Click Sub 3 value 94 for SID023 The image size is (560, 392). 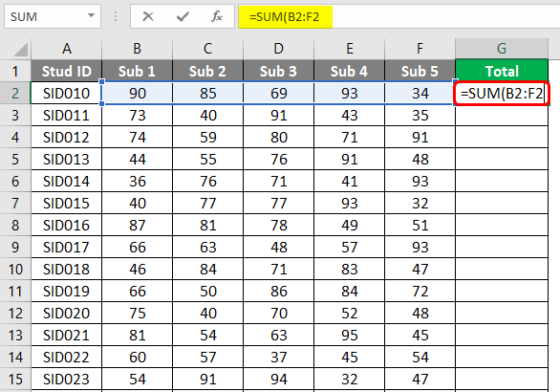click(279, 380)
